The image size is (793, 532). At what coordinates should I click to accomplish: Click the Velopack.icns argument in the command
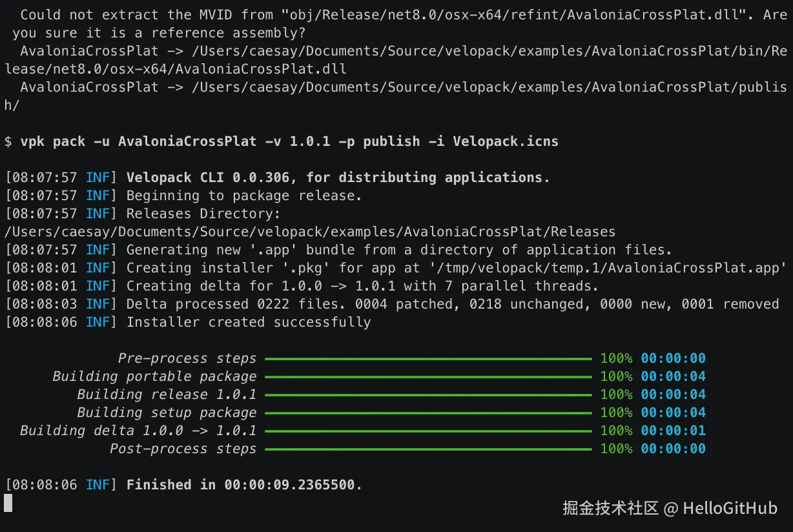tap(506, 141)
